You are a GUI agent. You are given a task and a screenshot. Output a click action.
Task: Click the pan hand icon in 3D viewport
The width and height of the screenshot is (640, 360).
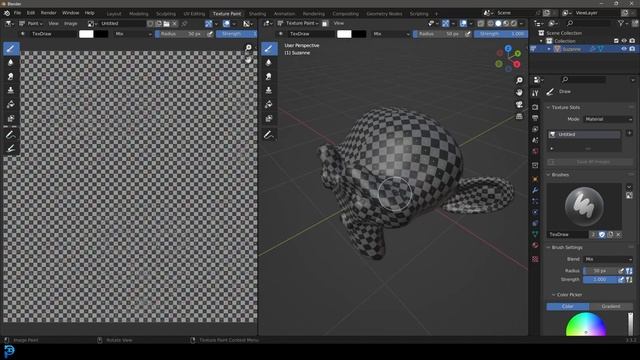(x=519, y=92)
